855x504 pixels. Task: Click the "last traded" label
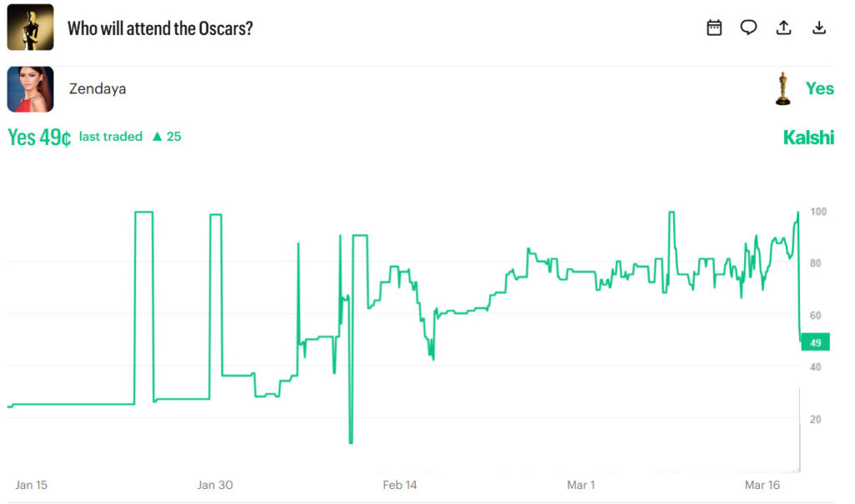point(111,137)
